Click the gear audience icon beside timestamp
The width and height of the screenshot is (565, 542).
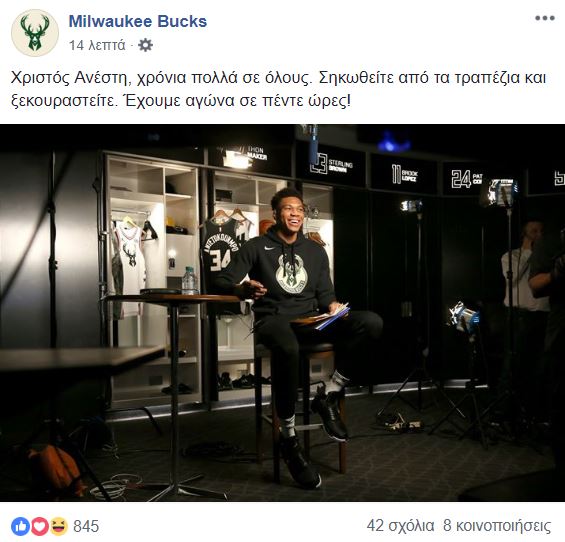[x=146, y=45]
